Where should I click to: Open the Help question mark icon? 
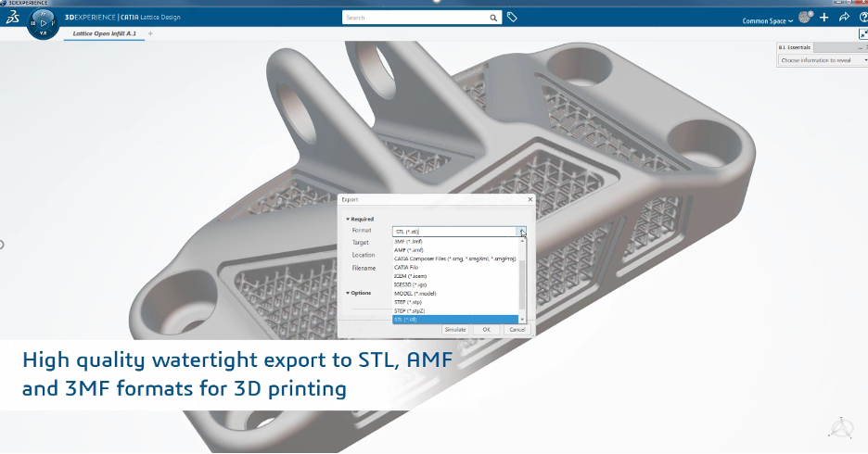tap(863, 17)
